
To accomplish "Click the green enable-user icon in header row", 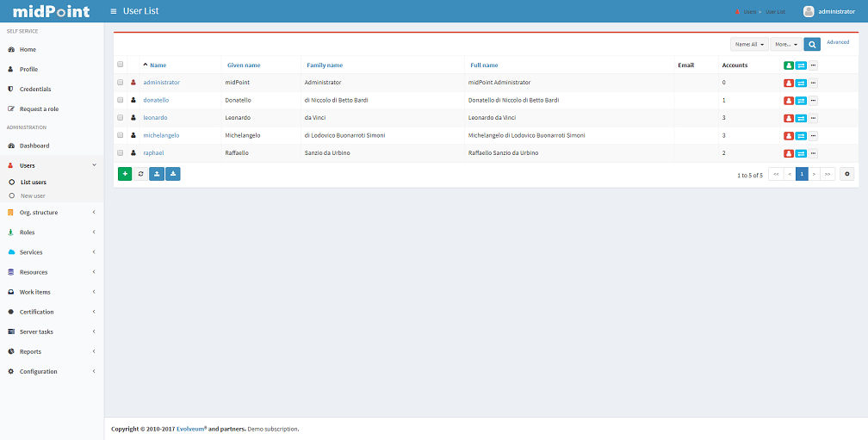I will (789, 65).
